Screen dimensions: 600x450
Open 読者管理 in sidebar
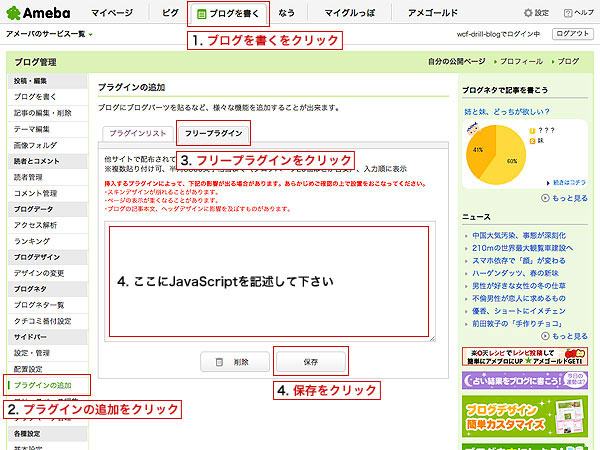(28, 177)
